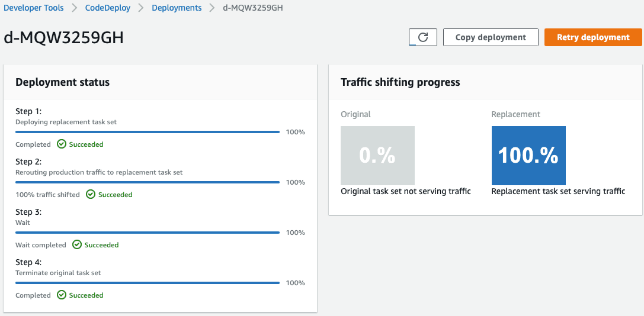The height and width of the screenshot is (316, 644).
Task: Click the current d-MQW3259GH breadcrumb item
Action: pyautogui.click(x=253, y=8)
